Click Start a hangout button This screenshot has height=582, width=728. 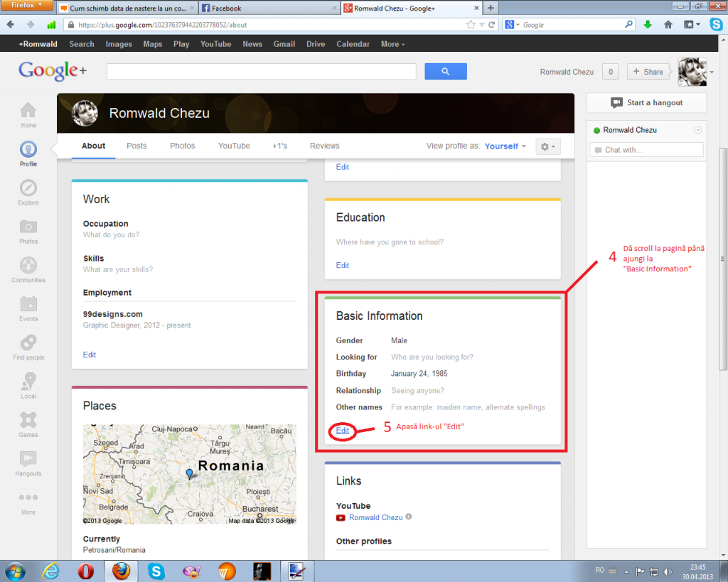646,103
